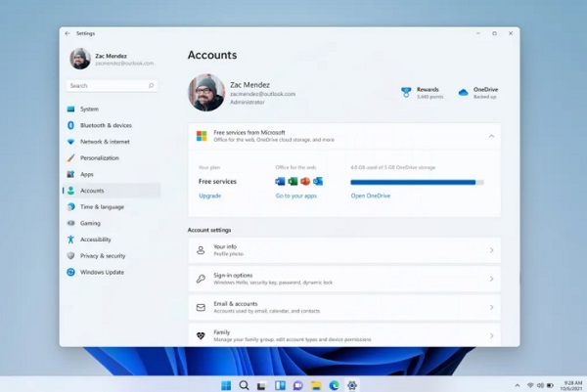
Task: Click the Windows Update sync icon
Action: click(70, 272)
